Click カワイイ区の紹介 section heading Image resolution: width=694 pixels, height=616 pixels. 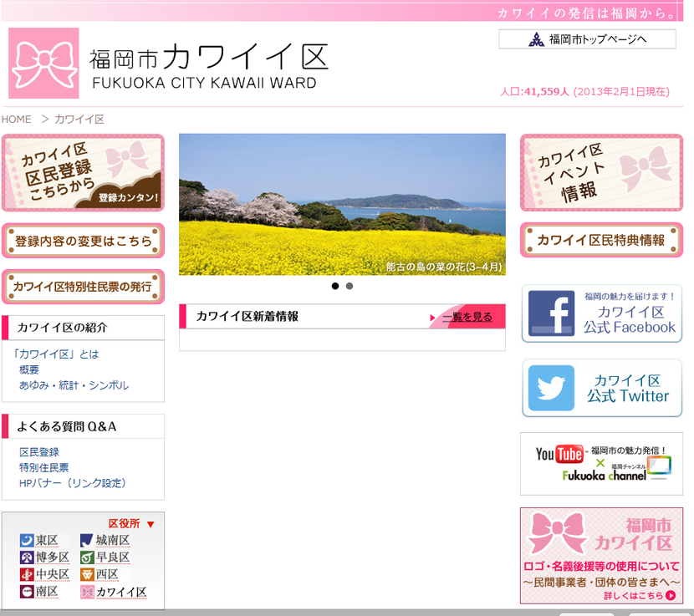click(x=63, y=328)
